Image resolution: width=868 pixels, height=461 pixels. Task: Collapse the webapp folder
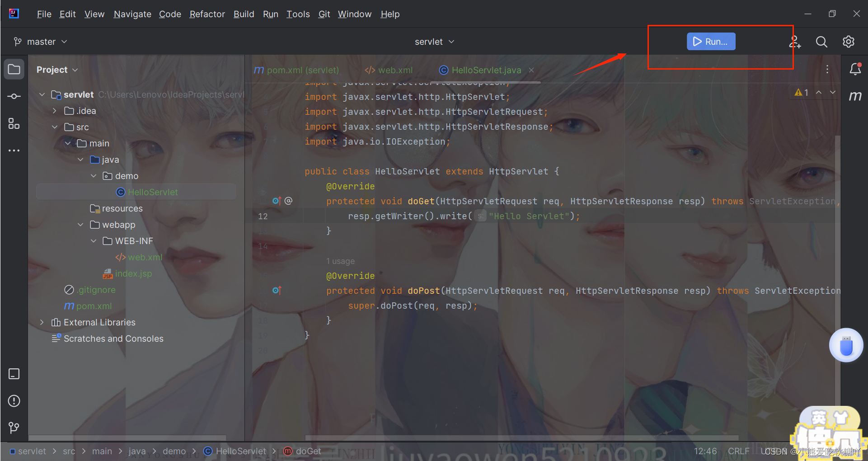(x=80, y=225)
